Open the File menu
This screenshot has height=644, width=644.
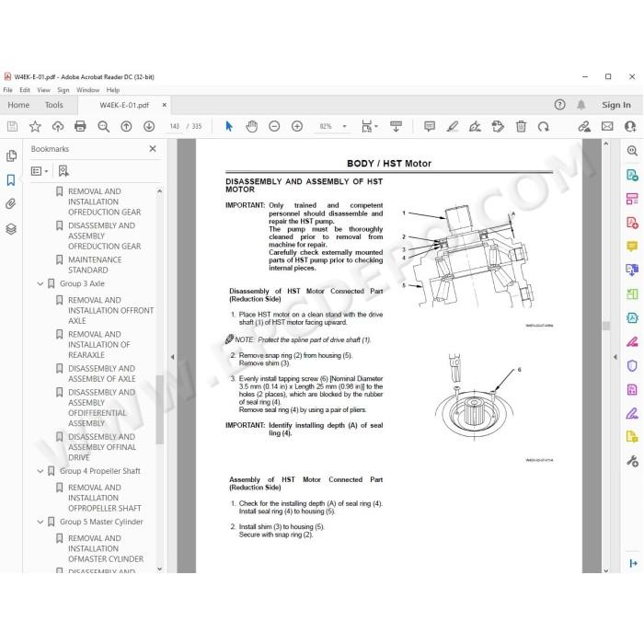click(7, 90)
